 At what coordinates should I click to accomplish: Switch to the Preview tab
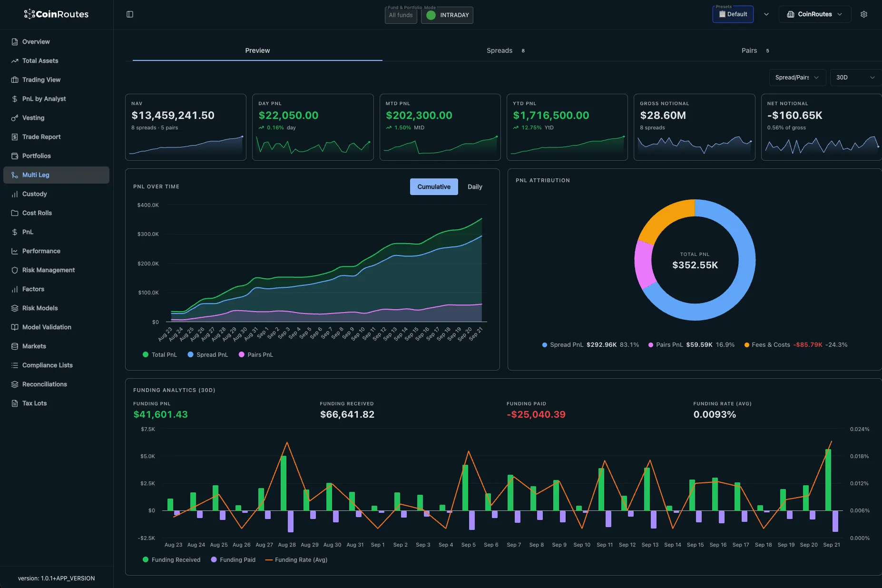pyautogui.click(x=257, y=50)
